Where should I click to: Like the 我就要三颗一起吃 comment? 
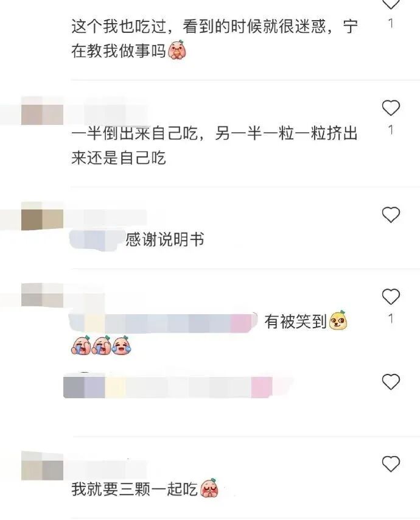tap(391, 463)
